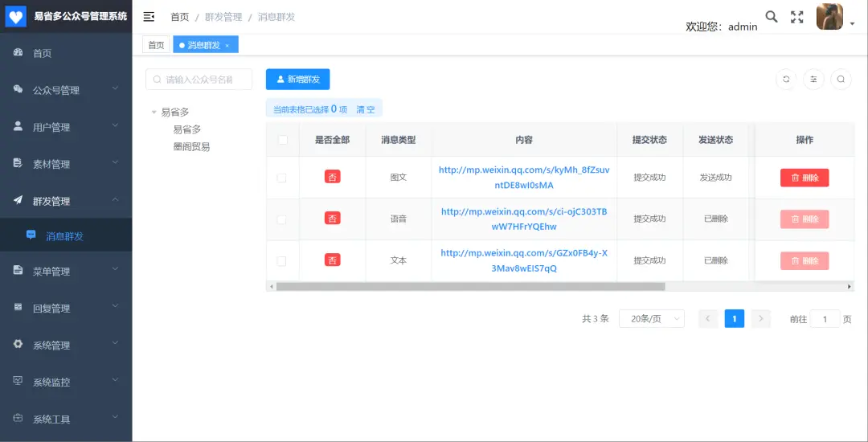
Task: Expand 回复管理 menu chevron
Action: pyautogui.click(x=115, y=306)
